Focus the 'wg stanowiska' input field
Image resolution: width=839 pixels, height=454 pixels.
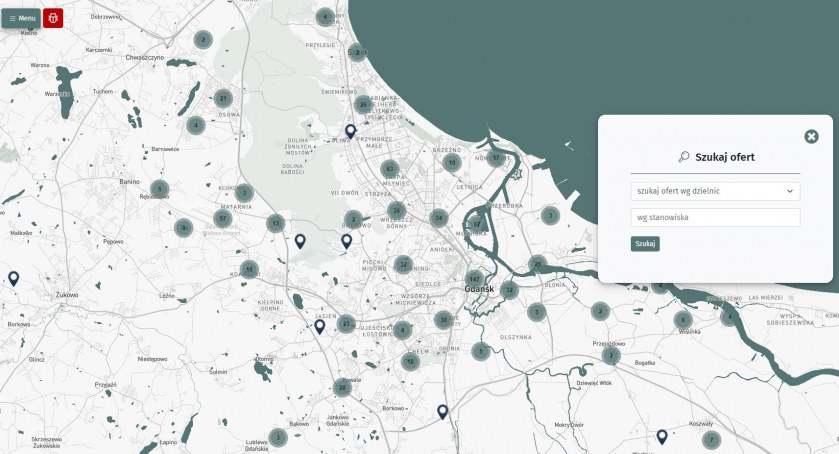(x=715, y=217)
